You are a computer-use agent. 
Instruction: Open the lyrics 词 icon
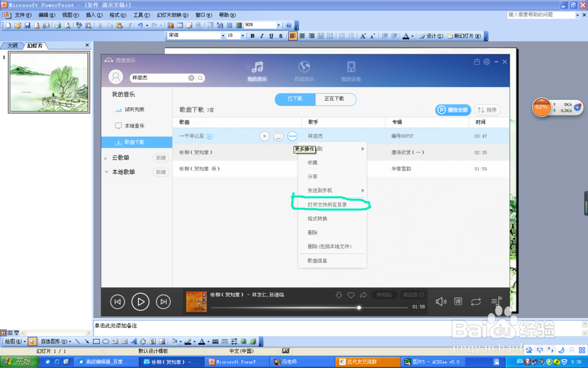coord(458,301)
